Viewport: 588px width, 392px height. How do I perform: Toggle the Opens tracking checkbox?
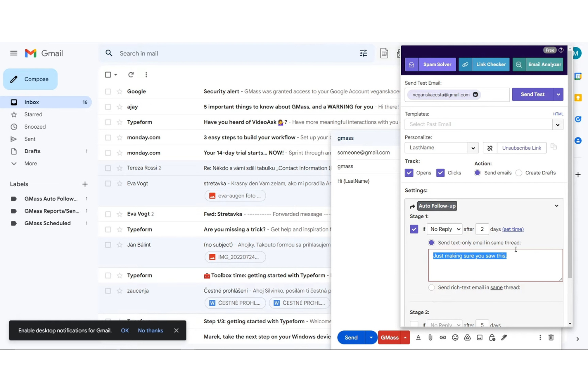409,173
